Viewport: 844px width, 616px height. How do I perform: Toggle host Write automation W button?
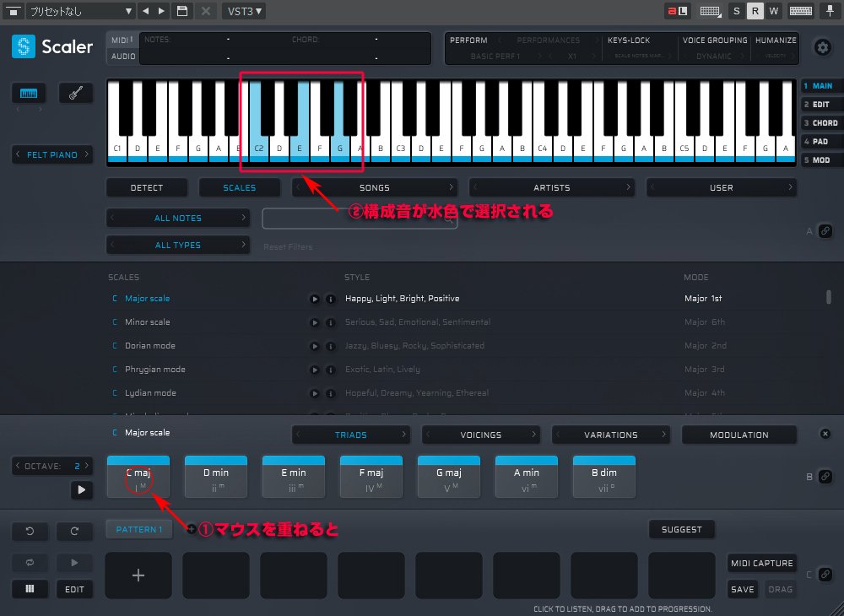773,11
